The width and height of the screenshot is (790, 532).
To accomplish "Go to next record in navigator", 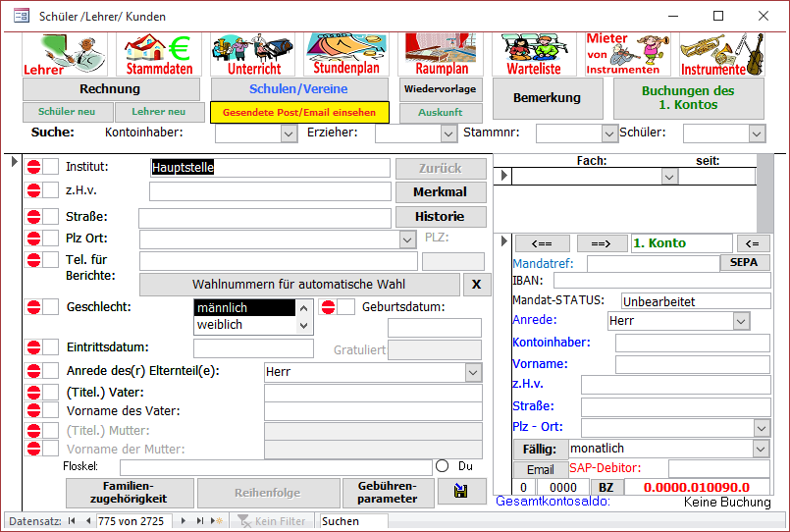I will [x=184, y=521].
